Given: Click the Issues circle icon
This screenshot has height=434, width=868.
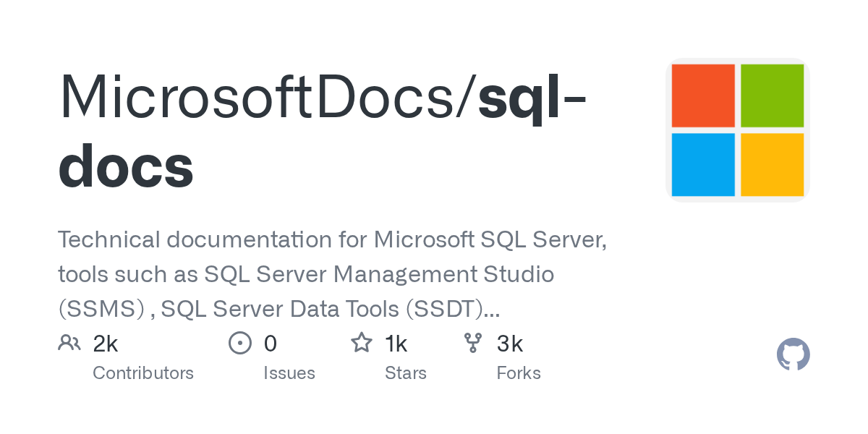Looking at the screenshot, I should (240, 343).
